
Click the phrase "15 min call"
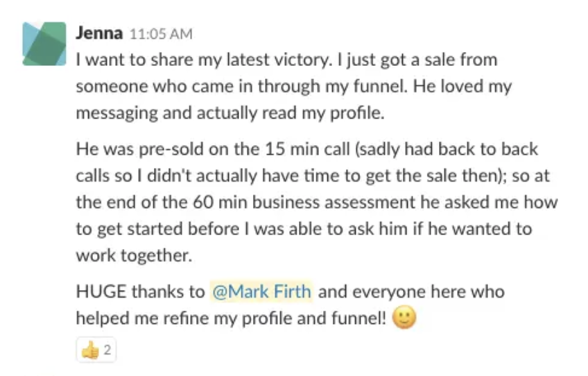(x=307, y=149)
